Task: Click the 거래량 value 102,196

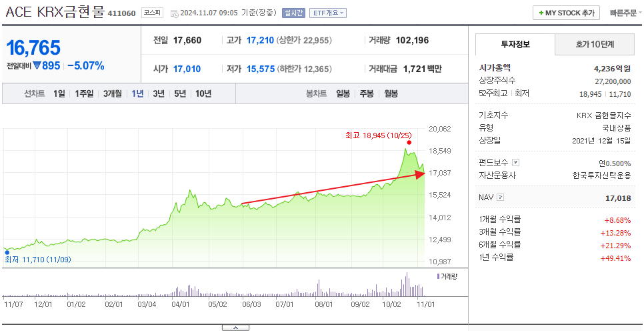Action: pyautogui.click(x=413, y=40)
